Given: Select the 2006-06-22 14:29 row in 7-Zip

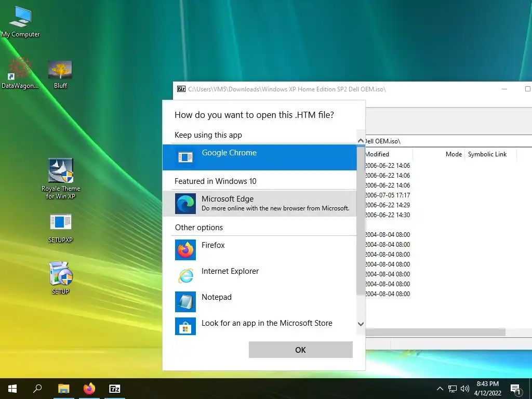Looking at the screenshot, I should coord(448,205).
